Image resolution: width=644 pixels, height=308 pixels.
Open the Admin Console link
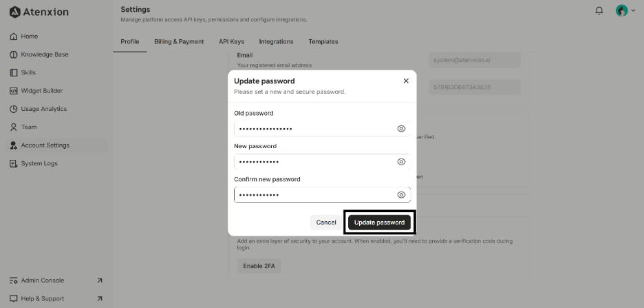coord(37,280)
